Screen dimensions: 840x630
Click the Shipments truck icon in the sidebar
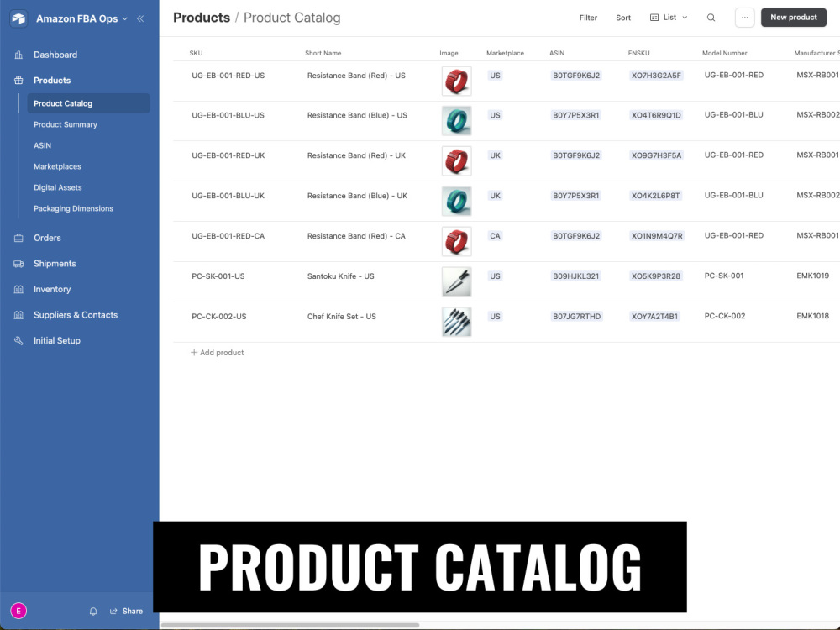tap(18, 264)
